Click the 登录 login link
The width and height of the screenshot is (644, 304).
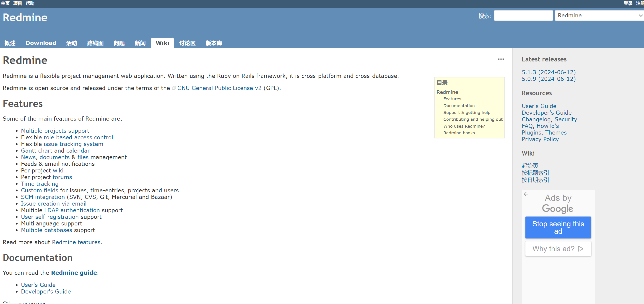pos(628,3)
